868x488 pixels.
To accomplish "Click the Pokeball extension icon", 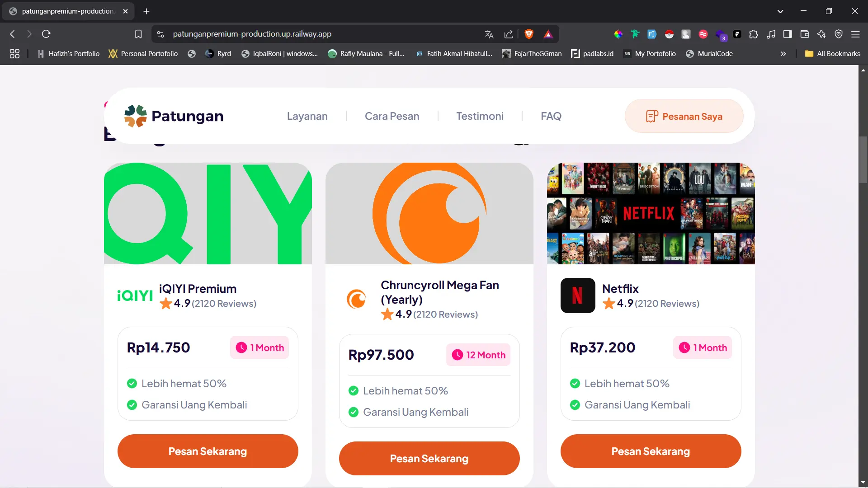I will pos(669,34).
